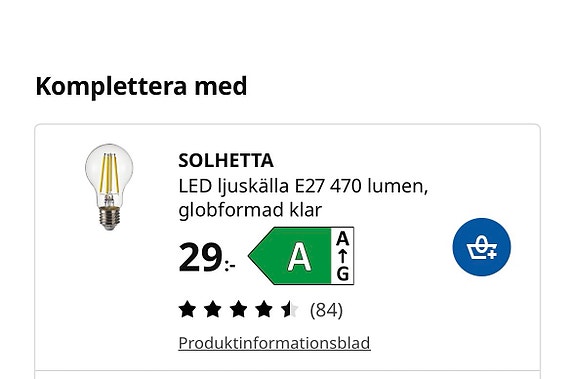The height and width of the screenshot is (379, 575).
Task: Select the first rating star
Action: (187, 309)
